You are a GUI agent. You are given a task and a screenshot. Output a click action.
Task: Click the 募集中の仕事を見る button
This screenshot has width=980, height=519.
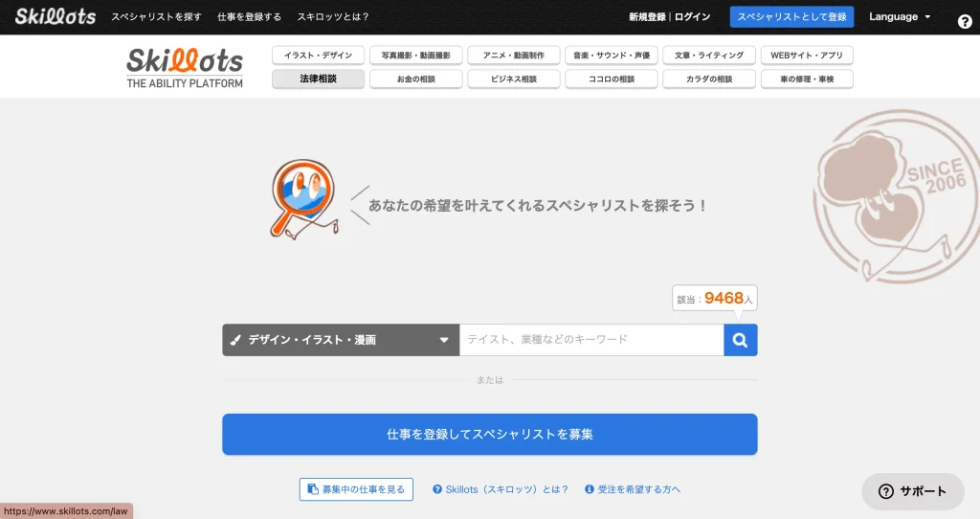(x=356, y=489)
